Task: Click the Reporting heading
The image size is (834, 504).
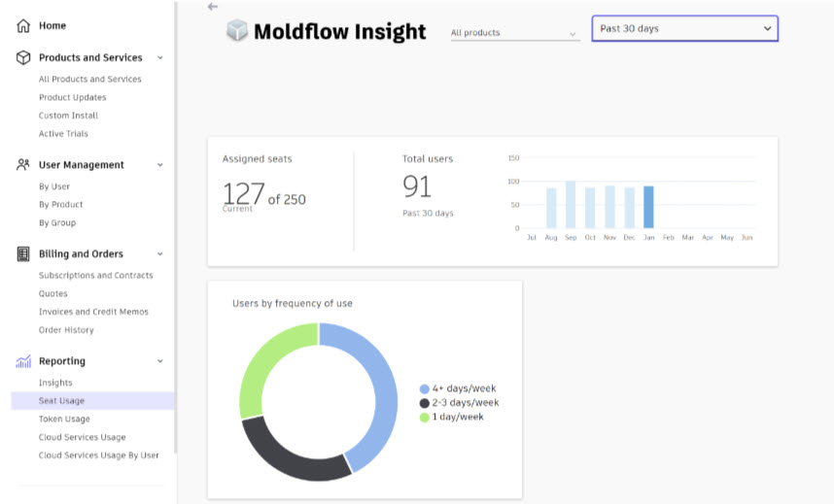Action: pos(61,361)
